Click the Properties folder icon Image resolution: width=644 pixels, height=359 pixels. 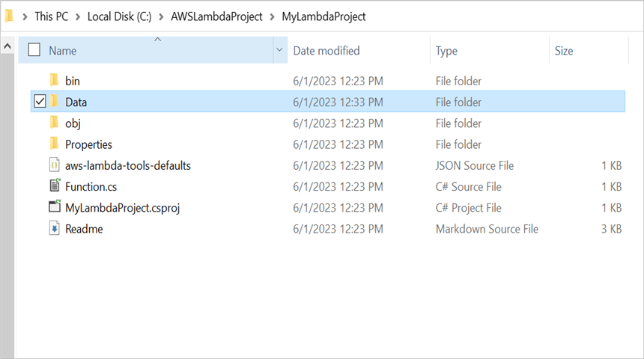click(x=54, y=144)
